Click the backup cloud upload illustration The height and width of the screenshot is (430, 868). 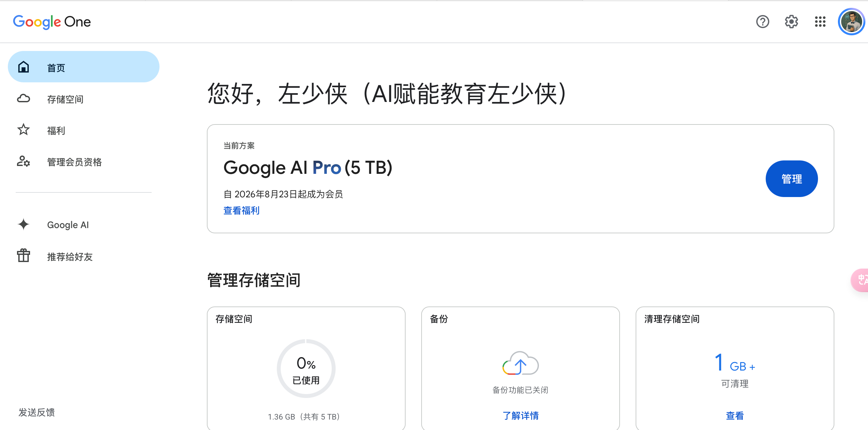click(520, 363)
